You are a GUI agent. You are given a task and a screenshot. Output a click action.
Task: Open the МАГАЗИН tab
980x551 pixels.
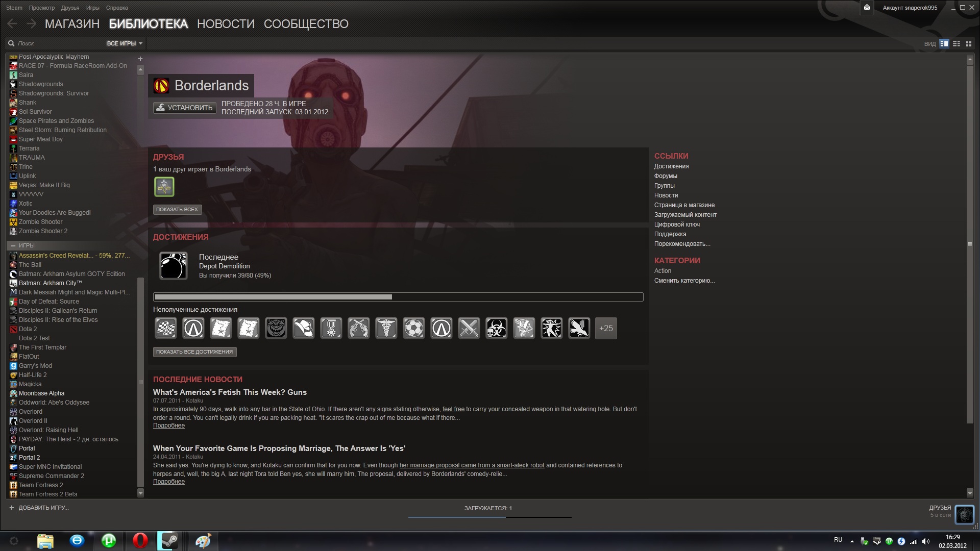click(x=72, y=24)
